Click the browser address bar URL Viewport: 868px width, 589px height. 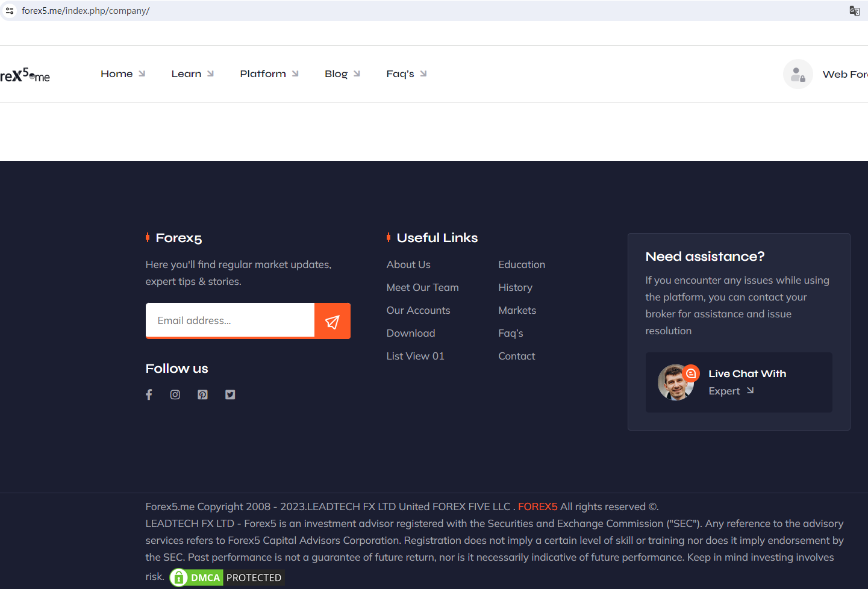tap(86, 11)
